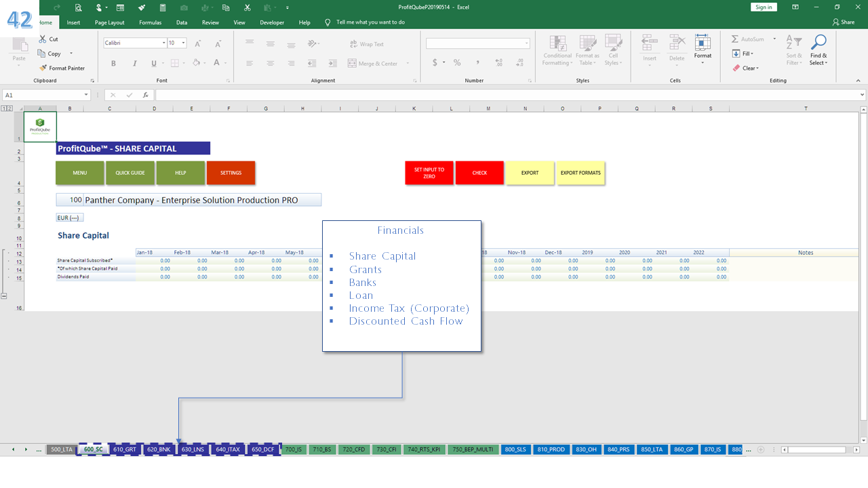This screenshot has width=868, height=488.
Task: Click the yellow EXPORT FORMATS button
Action: [580, 173]
